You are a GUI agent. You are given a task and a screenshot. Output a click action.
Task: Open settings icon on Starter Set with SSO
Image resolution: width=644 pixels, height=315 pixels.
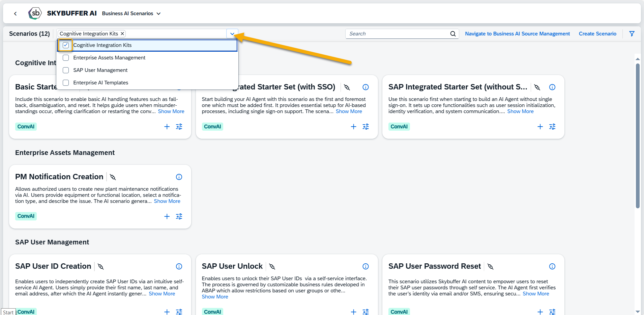click(365, 127)
